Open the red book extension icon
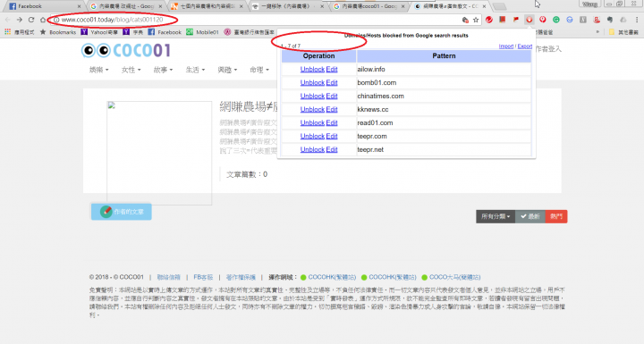 coord(503,20)
